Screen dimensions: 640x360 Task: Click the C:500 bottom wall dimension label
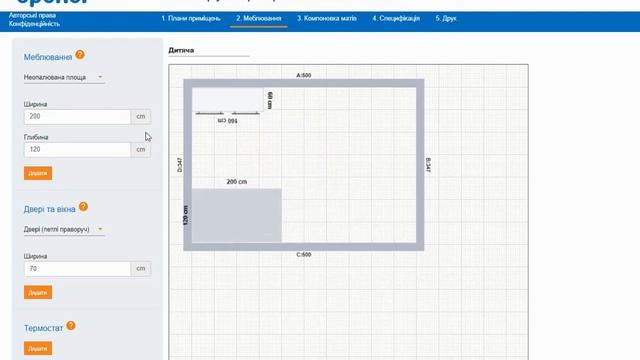tap(304, 254)
